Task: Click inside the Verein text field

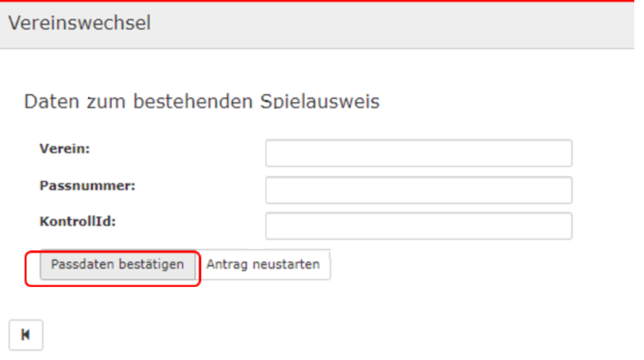Action: click(418, 153)
